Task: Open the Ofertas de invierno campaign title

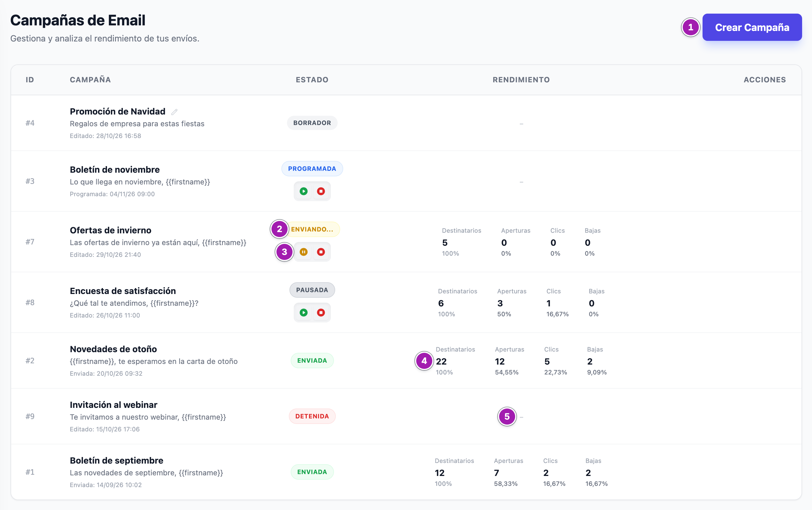Action: 110,230
